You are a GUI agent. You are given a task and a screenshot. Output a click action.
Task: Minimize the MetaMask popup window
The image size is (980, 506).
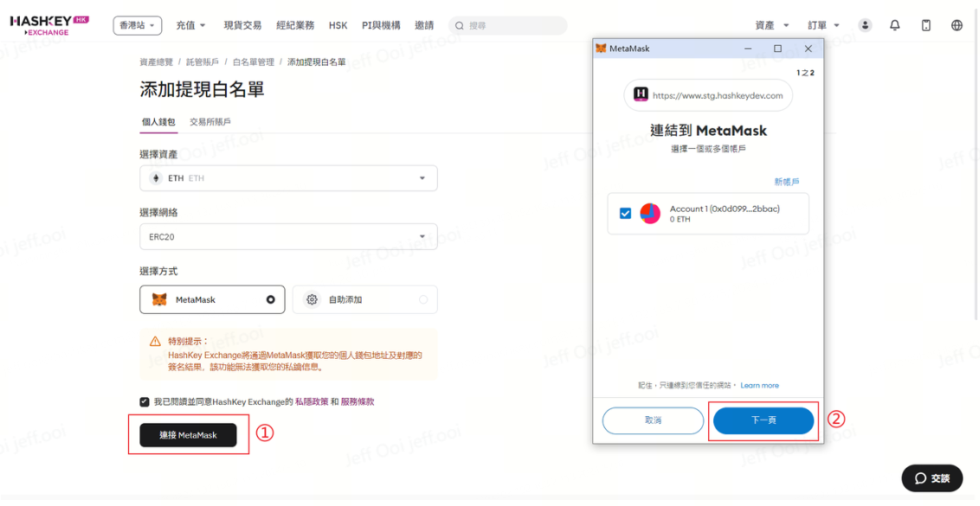748,48
